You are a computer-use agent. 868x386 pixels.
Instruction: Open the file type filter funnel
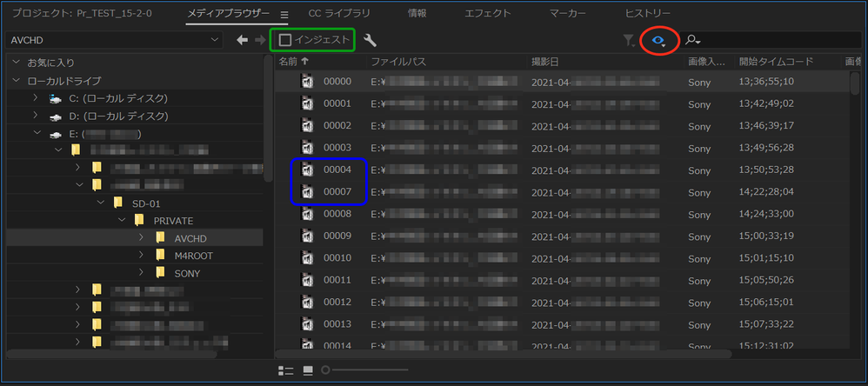point(629,40)
